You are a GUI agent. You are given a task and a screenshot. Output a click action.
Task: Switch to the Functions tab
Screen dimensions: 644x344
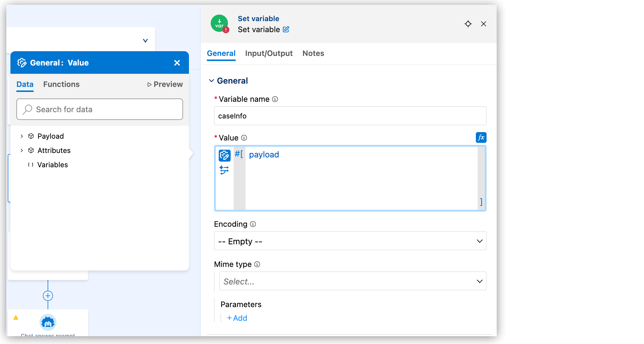click(x=61, y=84)
